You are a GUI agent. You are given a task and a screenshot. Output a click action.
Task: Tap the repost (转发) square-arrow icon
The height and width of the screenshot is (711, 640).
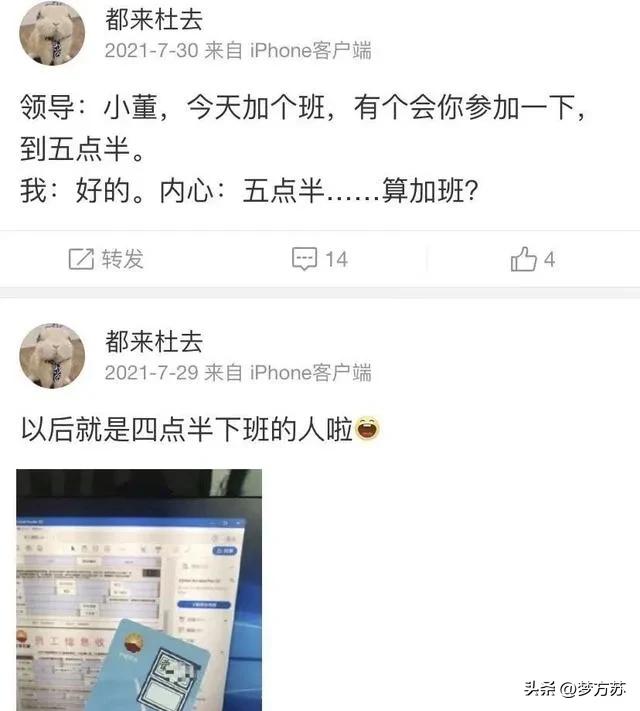pos(81,259)
